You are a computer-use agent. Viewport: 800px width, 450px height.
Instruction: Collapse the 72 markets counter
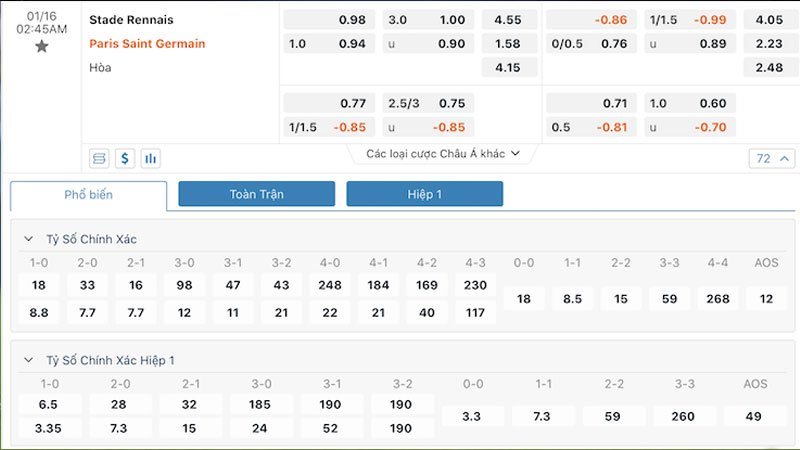pos(772,158)
